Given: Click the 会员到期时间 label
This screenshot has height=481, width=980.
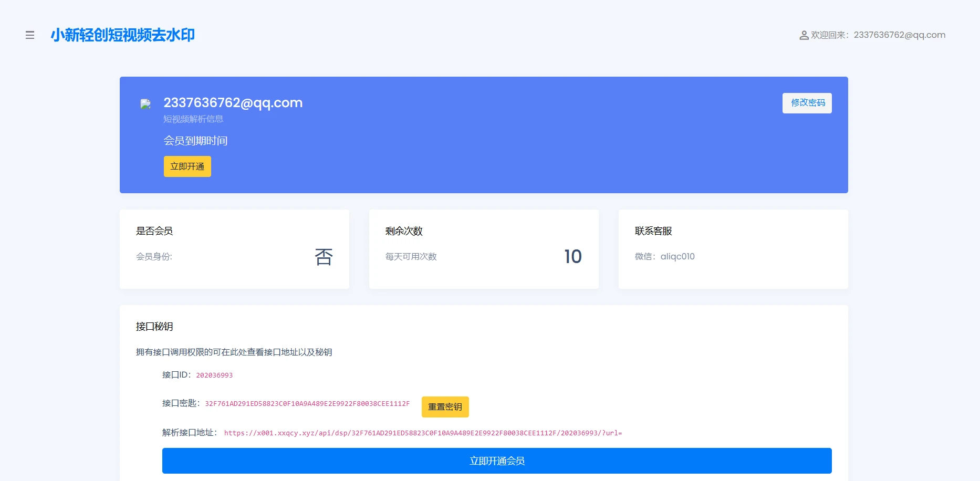Looking at the screenshot, I should pos(195,141).
